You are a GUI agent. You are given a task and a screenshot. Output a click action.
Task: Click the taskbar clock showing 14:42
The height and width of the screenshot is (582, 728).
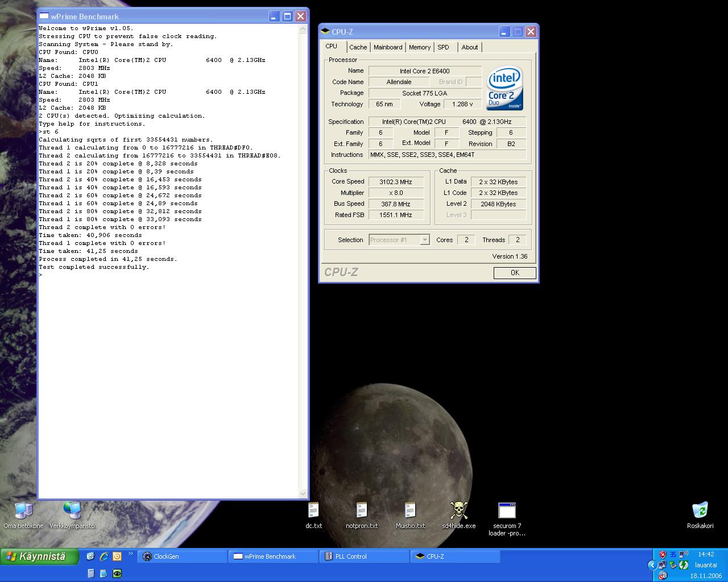coord(706,554)
